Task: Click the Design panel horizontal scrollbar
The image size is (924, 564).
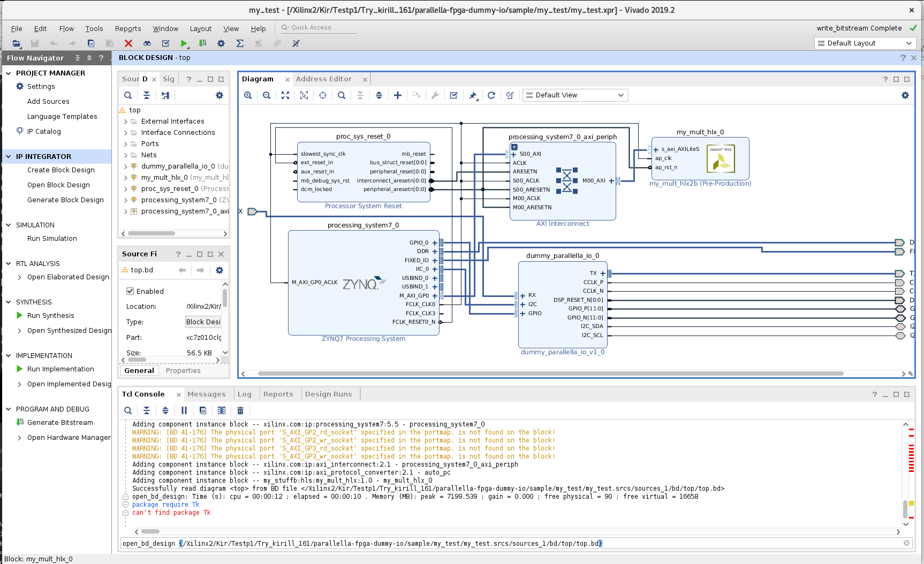Action: (152, 234)
